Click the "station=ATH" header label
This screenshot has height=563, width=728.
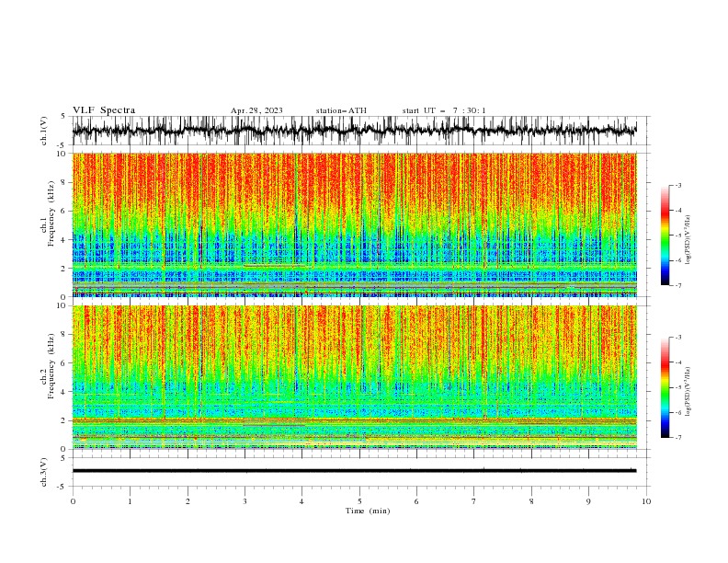341,110
